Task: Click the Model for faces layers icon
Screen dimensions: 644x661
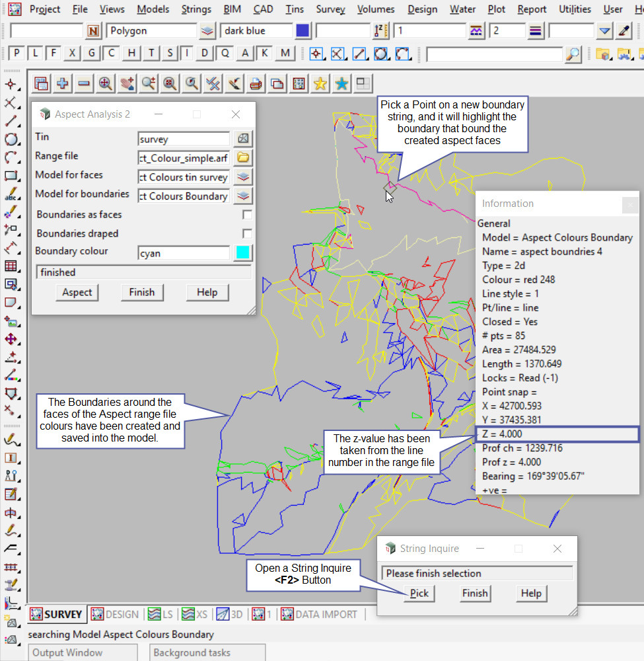Action: (244, 176)
